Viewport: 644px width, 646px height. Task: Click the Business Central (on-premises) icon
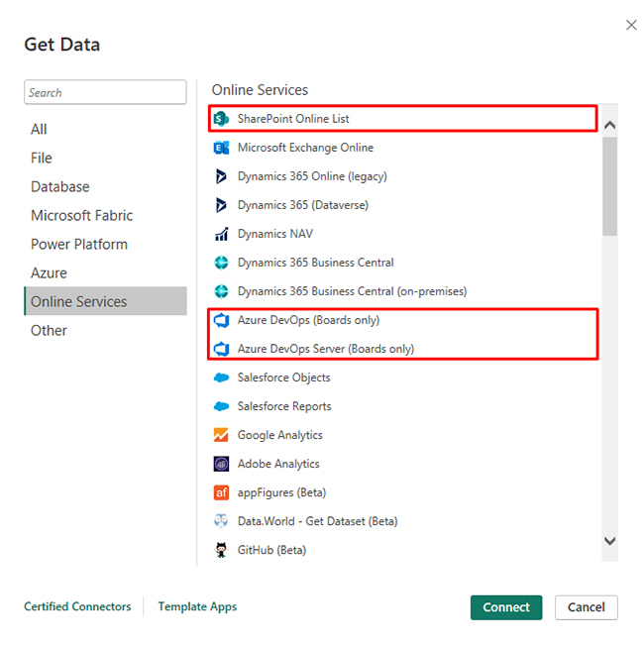click(x=221, y=291)
